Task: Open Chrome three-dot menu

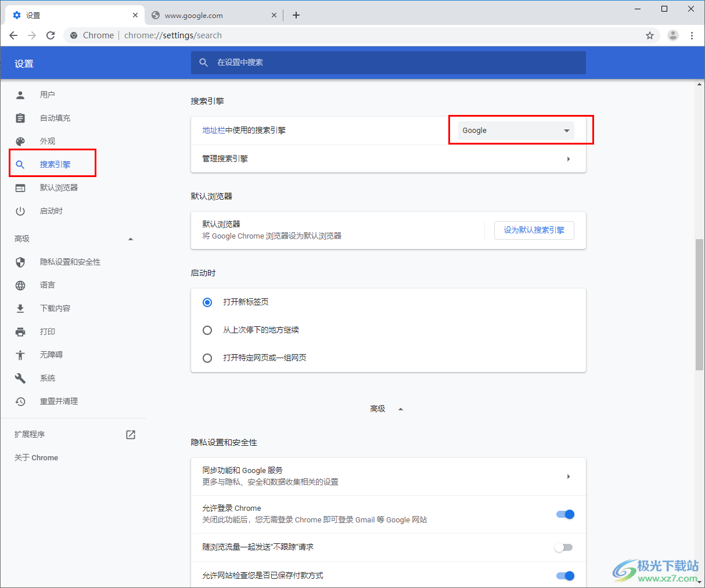Action: pyautogui.click(x=692, y=35)
